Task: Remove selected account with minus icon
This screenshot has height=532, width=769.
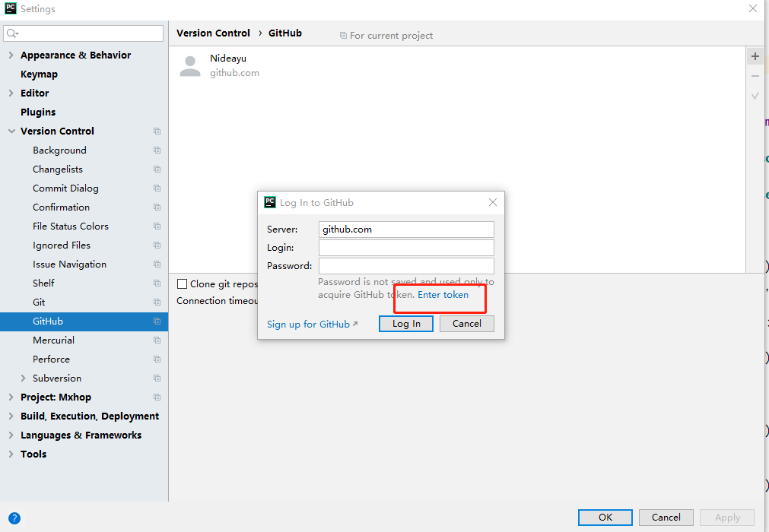Action: [755, 76]
